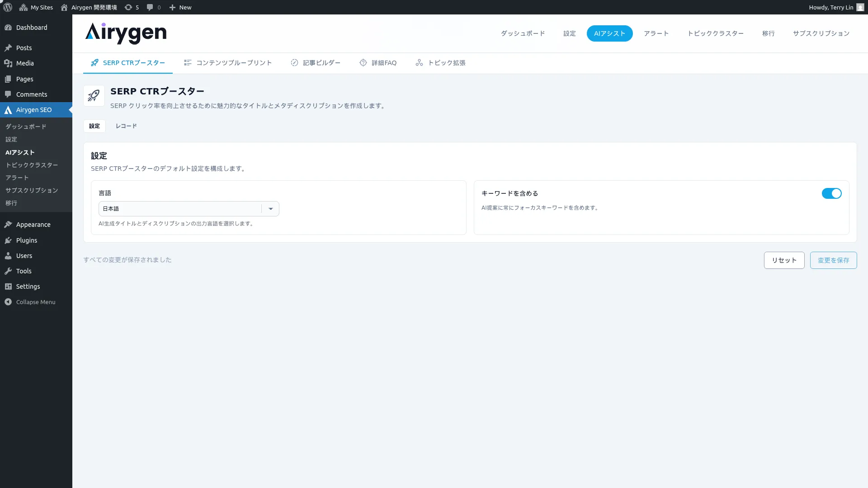The image size is (868, 488).
Task: Open the Pages menu
Action: [36, 79]
